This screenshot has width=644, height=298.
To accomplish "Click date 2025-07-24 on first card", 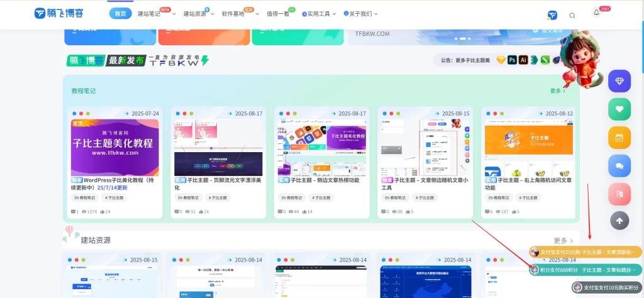I will pos(145,114).
